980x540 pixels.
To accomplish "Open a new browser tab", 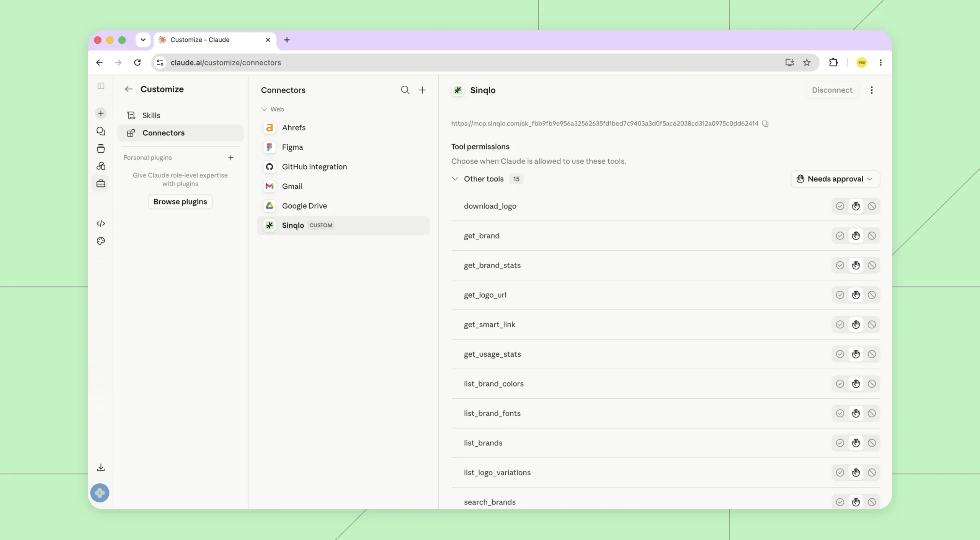I will (287, 40).
